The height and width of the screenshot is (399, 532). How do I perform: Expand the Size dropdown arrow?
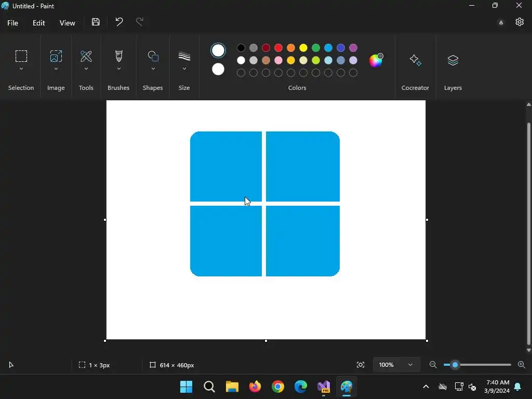(184, 69)
